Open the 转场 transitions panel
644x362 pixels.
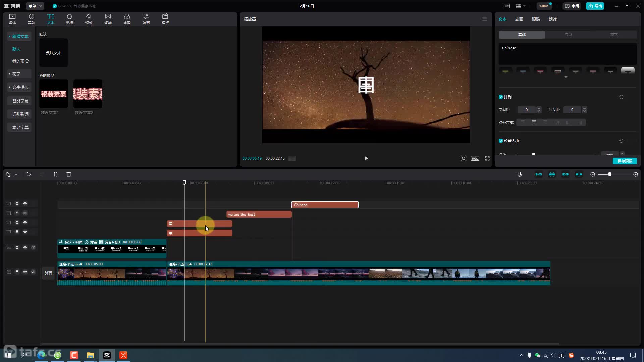pyautogui.click(x=108, y=19)
